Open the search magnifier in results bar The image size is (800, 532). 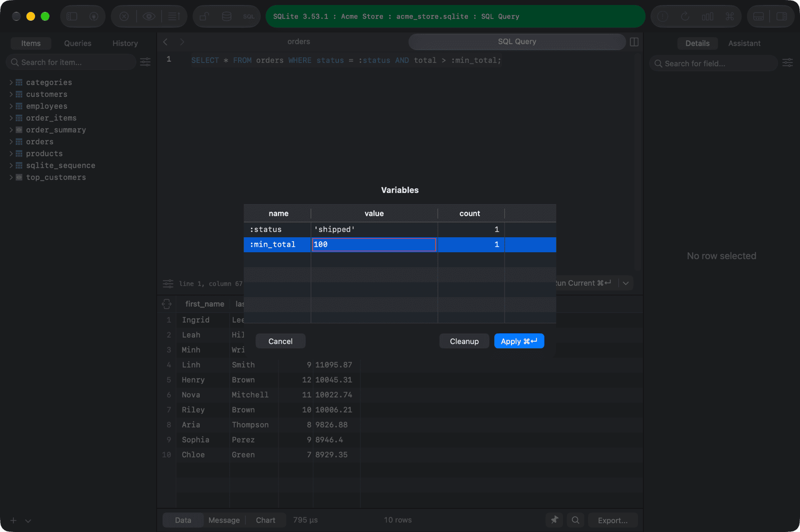pyautogui.click(x=575, y=520)
